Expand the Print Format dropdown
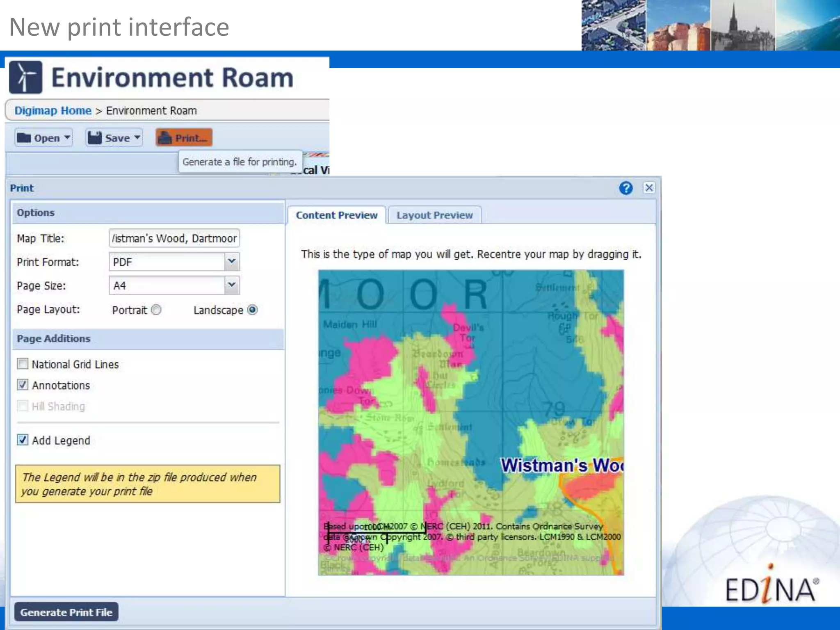 pyautogui.click(x=232, y=262)
